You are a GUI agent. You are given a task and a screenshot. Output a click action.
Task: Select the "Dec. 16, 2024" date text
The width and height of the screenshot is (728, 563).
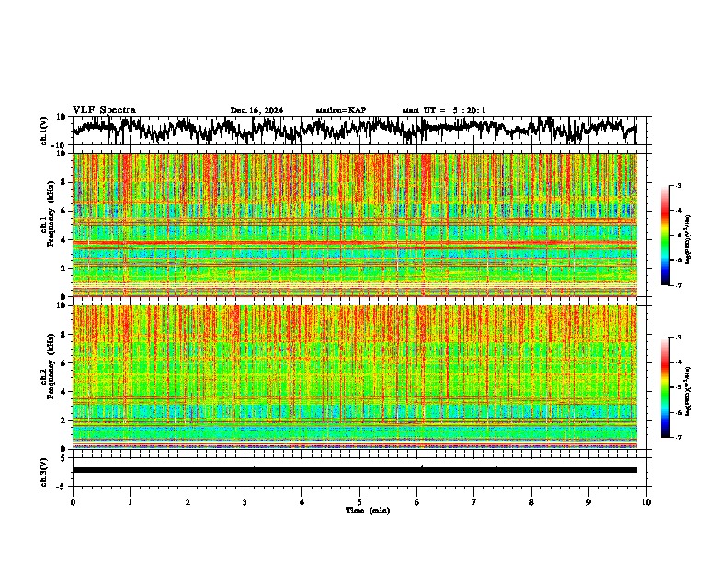coord(256,110)
